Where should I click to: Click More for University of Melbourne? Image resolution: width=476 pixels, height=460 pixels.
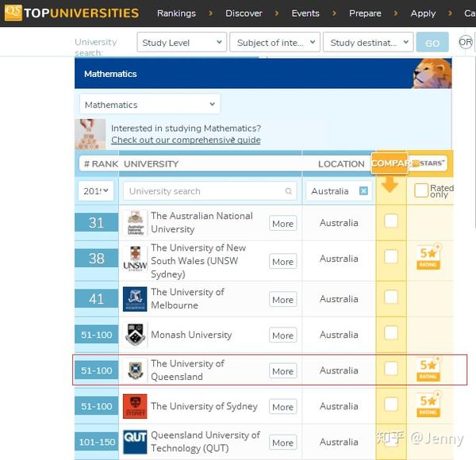tap(283, 300)
